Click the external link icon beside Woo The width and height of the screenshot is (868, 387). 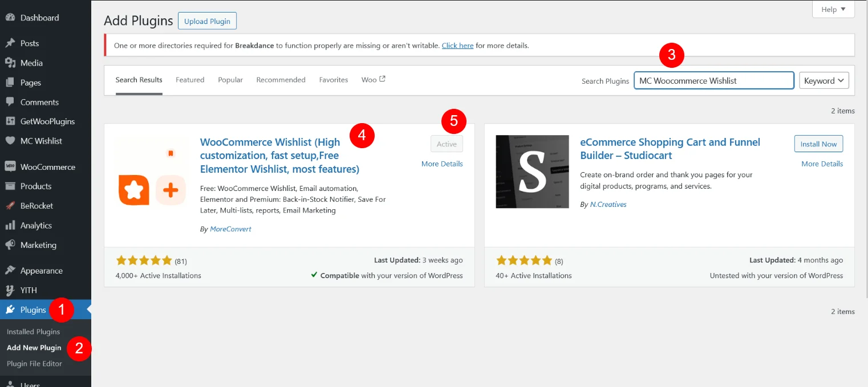coord(382,79)
